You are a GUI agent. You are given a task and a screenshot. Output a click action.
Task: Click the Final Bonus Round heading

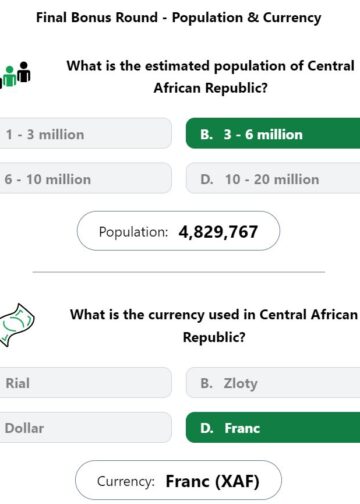(x=179, y=18)
